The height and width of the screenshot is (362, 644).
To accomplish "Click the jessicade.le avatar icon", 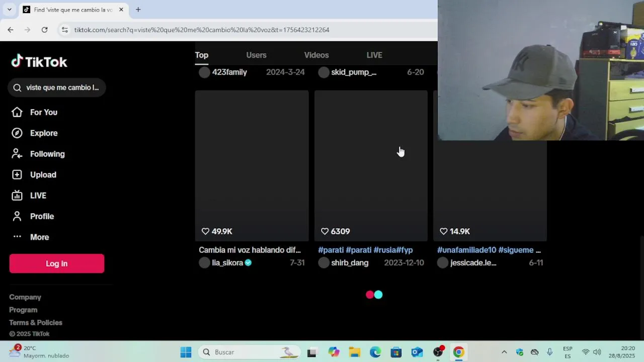I will 443,262.
